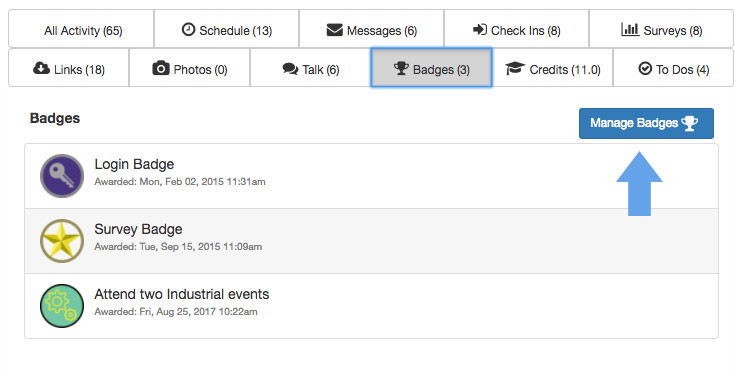
Task: Click the green gears Industrial events badge icon
Action: pos(62,306)
